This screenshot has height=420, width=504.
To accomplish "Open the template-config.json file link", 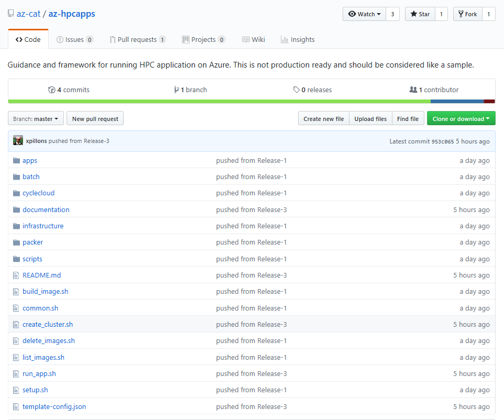I will [x=54, y=406].
